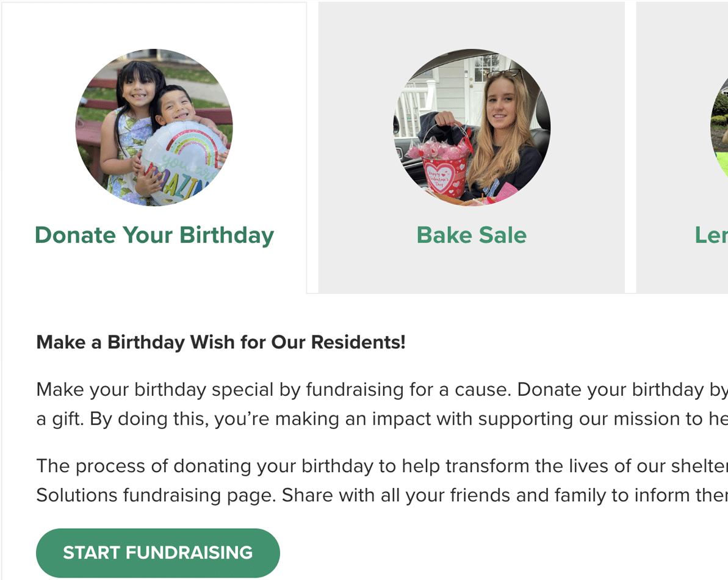Click the Make a Birthday Wish heading

point(221,342)
